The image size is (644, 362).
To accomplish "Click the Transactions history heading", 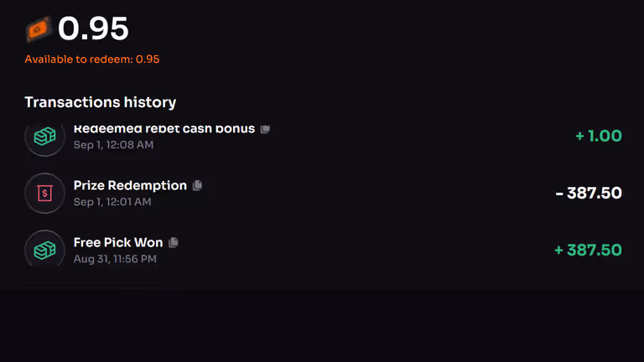I will click(x=101, y=102).
